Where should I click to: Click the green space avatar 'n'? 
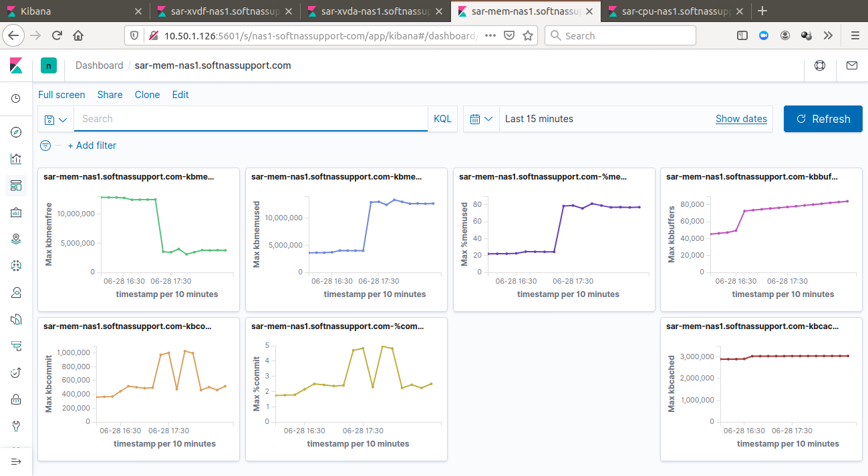pyautogui.click(x=49, y=65)
